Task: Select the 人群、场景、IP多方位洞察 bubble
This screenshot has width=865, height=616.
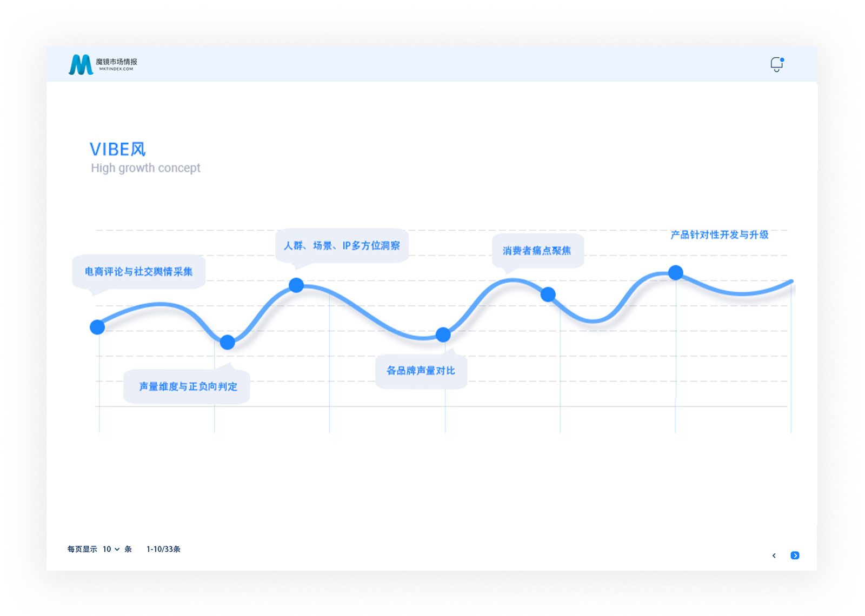Action: pyautogui.click(x=342, y=246)
